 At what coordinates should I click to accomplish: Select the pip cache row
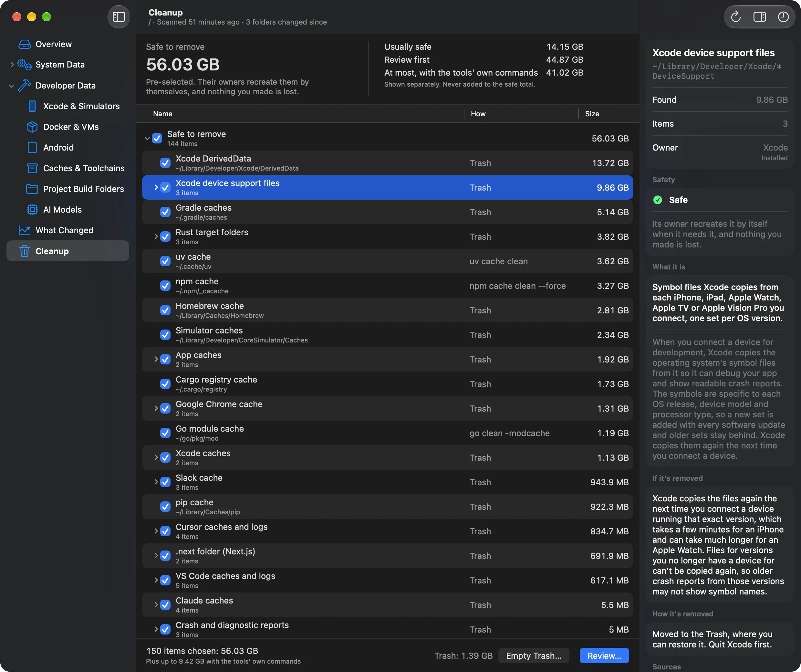[387, 507]
